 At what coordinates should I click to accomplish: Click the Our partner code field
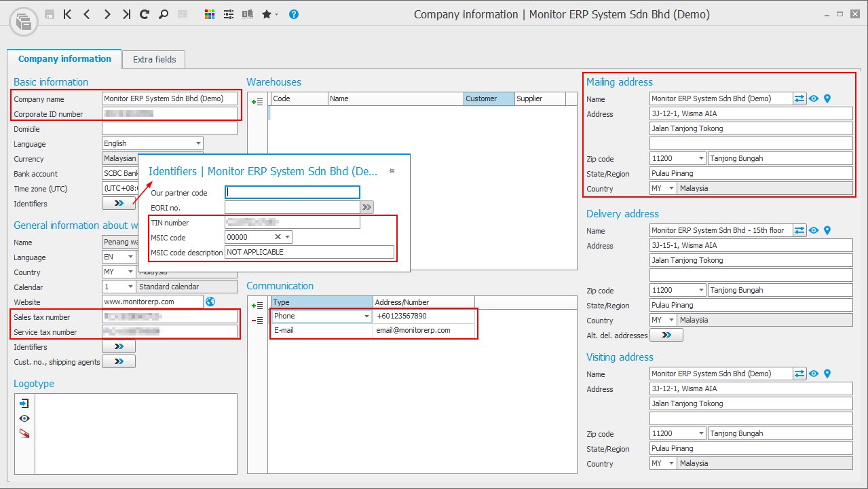[x=293, y=193]
